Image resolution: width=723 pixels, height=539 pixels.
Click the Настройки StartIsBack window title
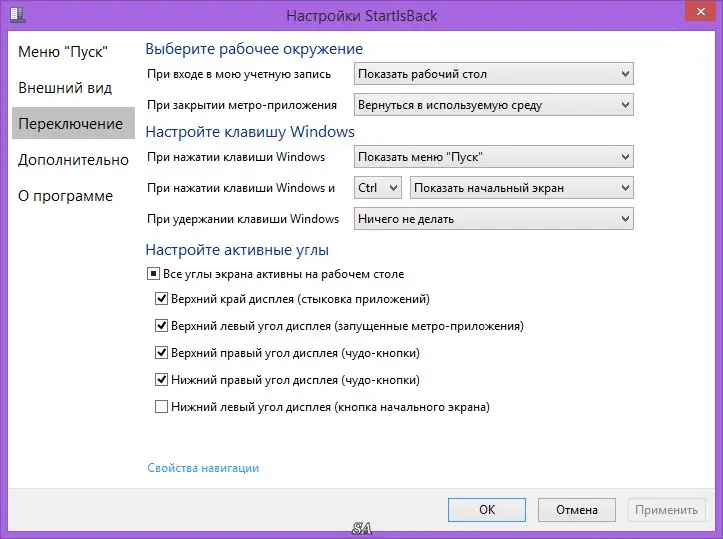(x=362, y=16)
